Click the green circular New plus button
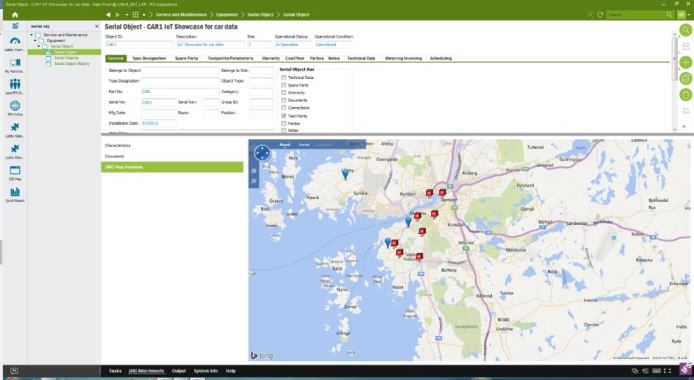The height and width of the screenshot is (380, 694). coord(686,62)
